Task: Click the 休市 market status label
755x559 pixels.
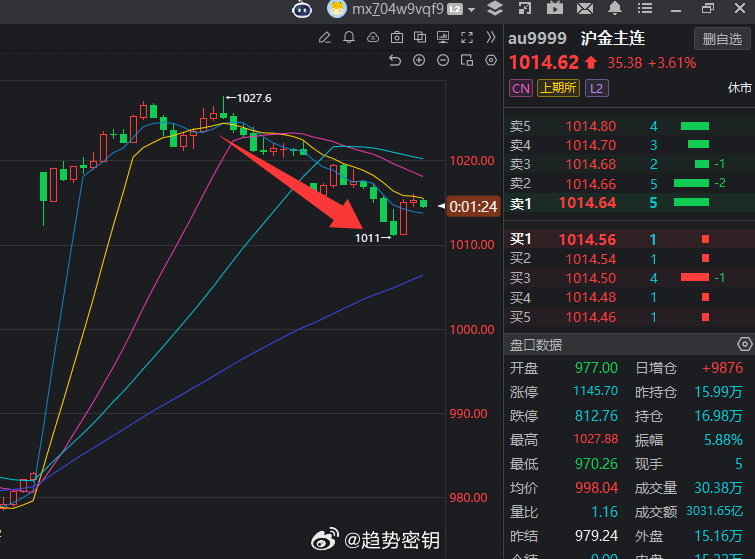Action: tap(740, 88)
